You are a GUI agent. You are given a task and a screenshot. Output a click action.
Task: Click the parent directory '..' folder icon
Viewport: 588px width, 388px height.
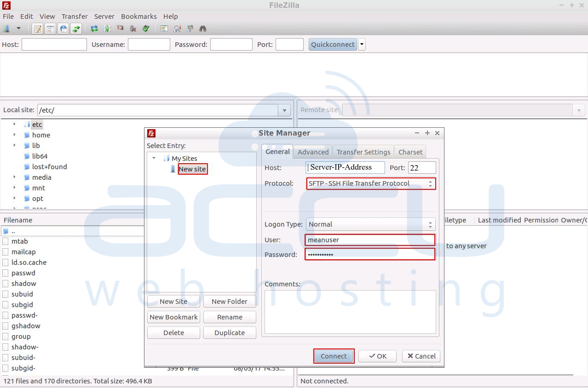click(6, 231)
